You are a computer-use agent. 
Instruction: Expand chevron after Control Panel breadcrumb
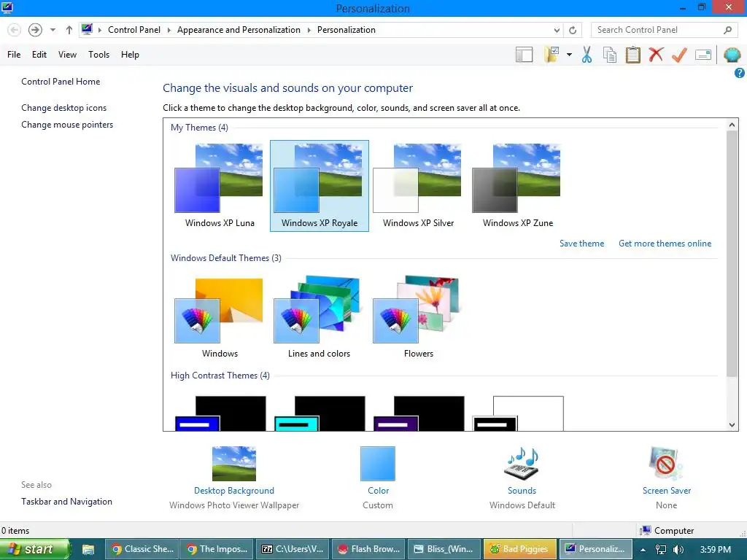pos(169,30)
